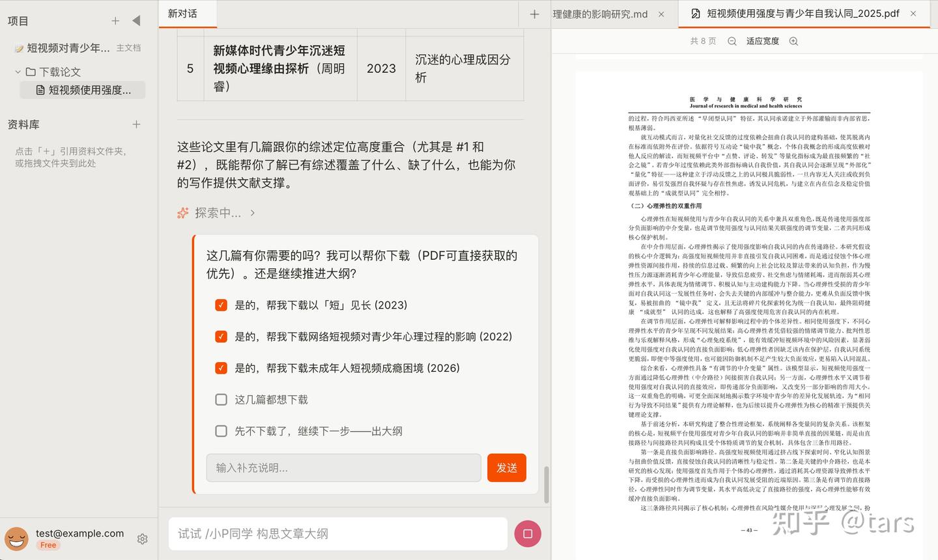Click the zoom in magnifier in the PDF toolbar
The image size is (938, 560).
(793, 40)
